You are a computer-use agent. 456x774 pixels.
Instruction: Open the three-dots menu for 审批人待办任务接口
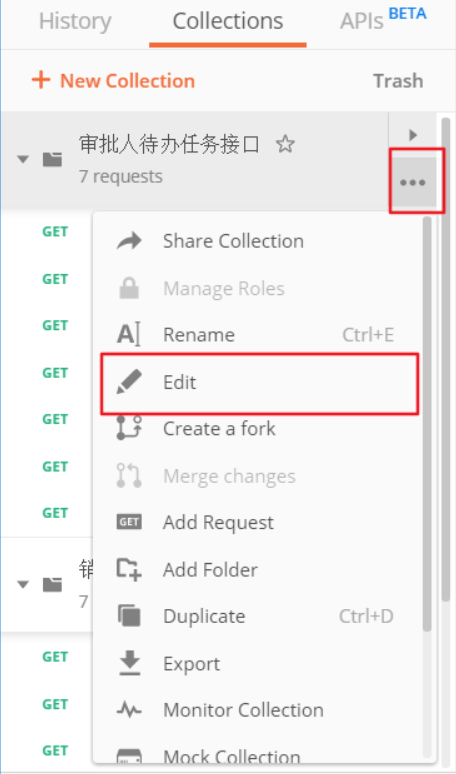[x=413, y=183]
